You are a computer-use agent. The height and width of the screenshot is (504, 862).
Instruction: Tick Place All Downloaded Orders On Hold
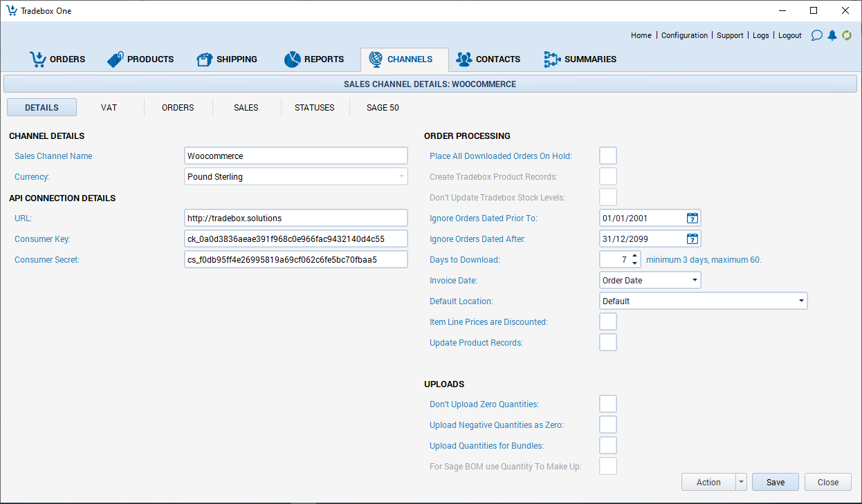click(x=608, y=156)
